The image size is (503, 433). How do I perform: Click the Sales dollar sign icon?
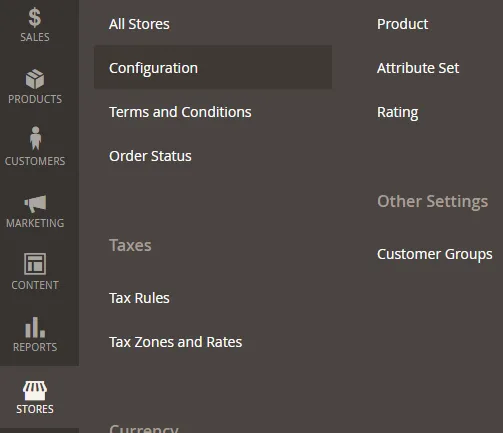pos(35,18)
